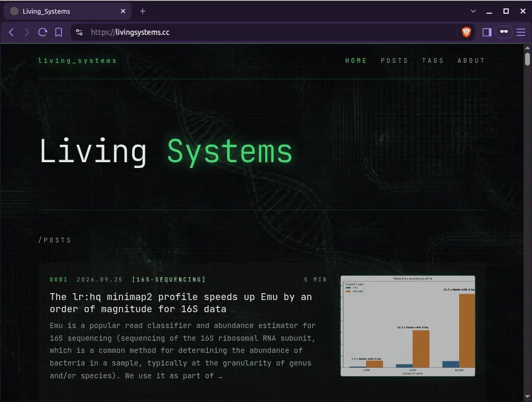The image size is (532, 402).
Task: Click the 5 MIN read time label
Action: 315,279
